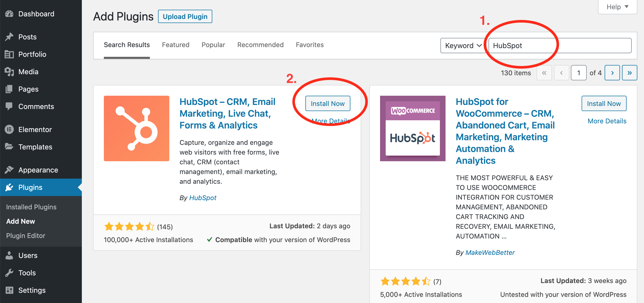Open Installed Plugins submenu item

[31, 207]
